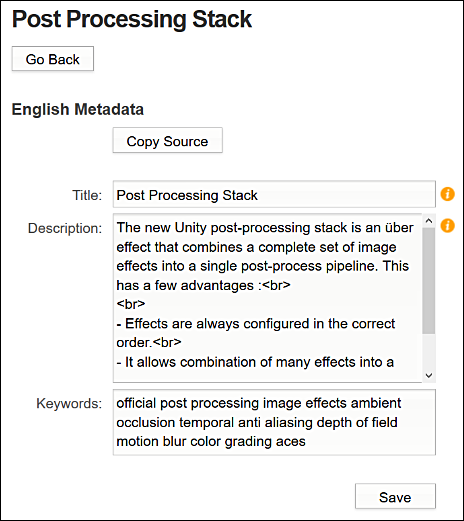The width and height of the screenshot is (464, 521).
Task: Select the Description: field label
Action: click(x=65, y=229)
